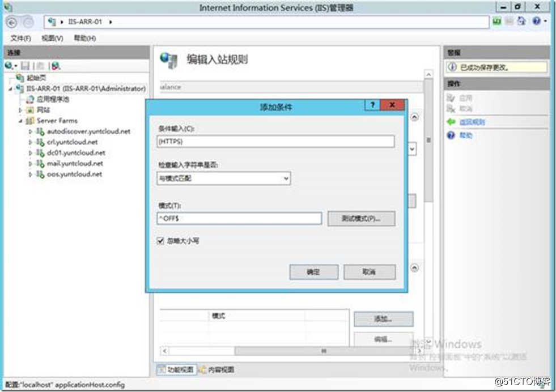This screenshot has height=392, width=556.
Task: Expand the 网站 sites node arrow
Action: pos(20,110)
